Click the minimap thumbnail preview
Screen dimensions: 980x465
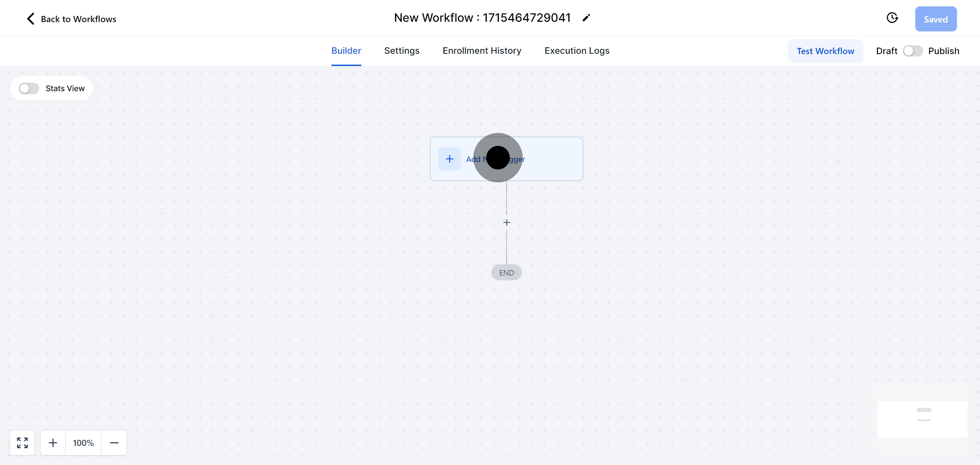click(x=922, y=419)
